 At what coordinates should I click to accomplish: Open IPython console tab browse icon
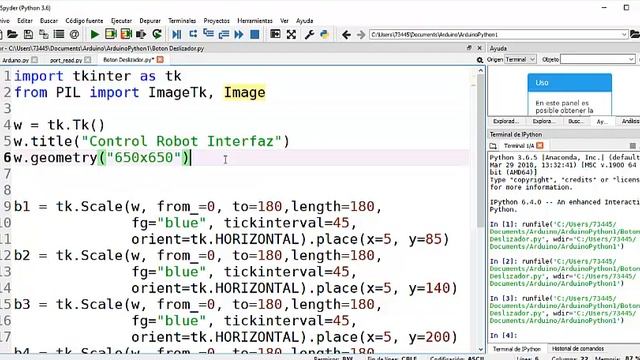pos(493,146)
